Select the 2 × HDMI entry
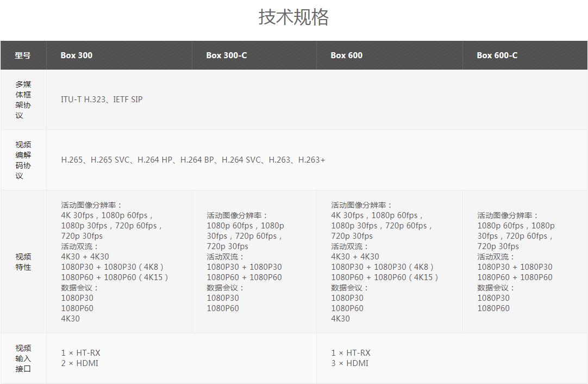Viewport: 588px width, 384px height. pyautogui.click(x=80, y=363)
